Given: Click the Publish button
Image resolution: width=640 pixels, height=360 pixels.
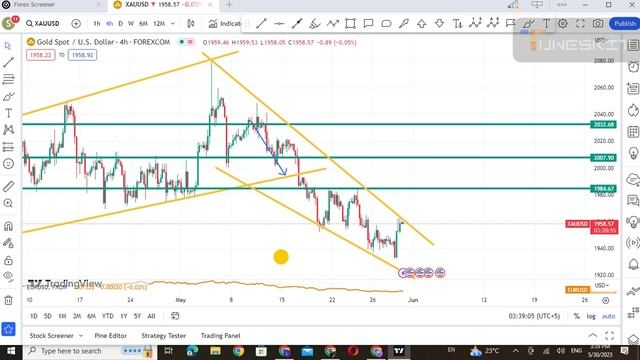Looking at the screenshot, I should tap(624, 24).
